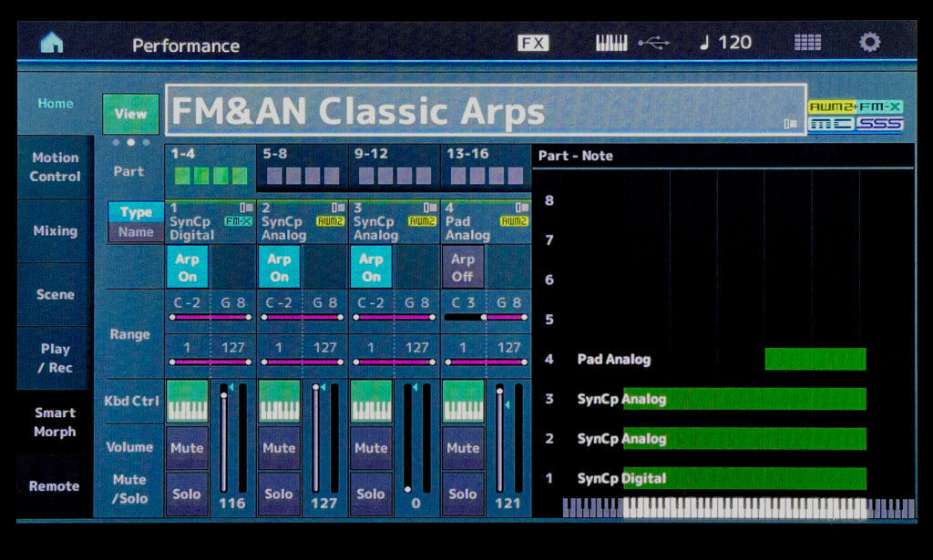Select the 5-8 part group
Image resolution: width=933 pixels, height=560 pixels.
pos(302,168)
